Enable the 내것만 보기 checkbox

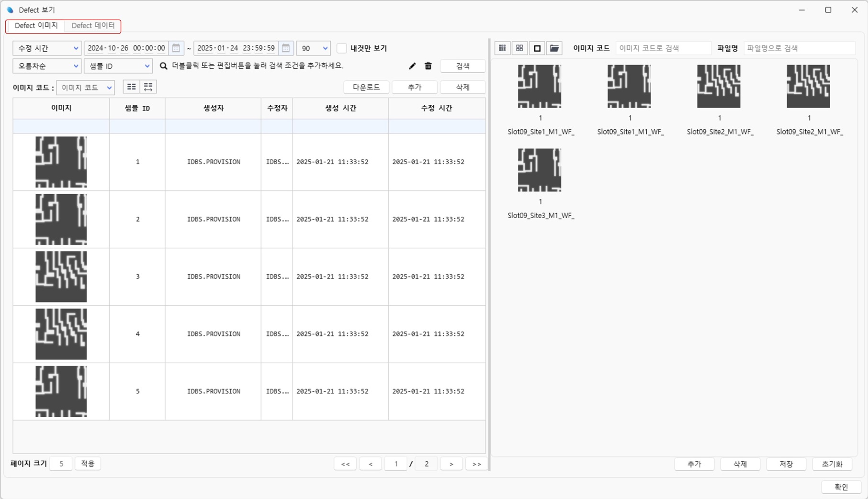(342, 48)
